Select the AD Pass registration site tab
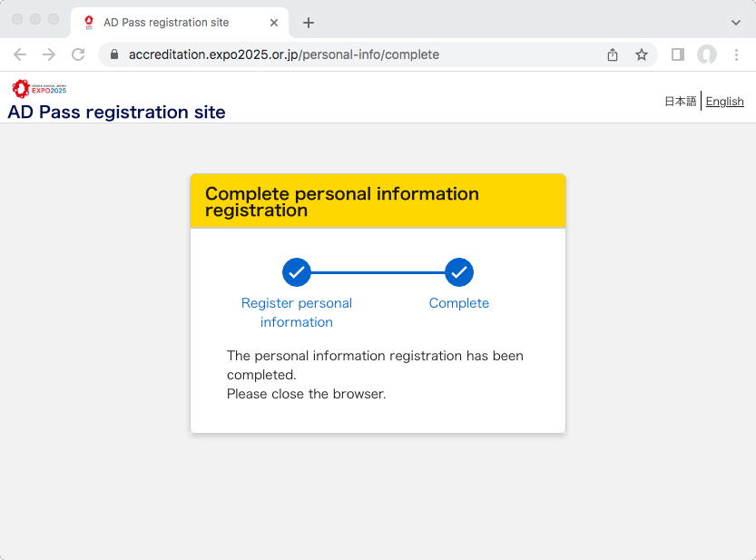The width and height of the screenshot is (756, 560). [x=166, y=23]
